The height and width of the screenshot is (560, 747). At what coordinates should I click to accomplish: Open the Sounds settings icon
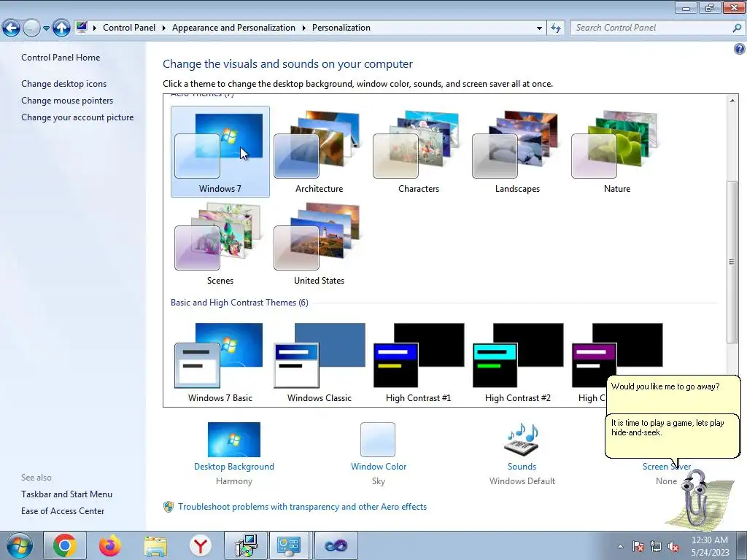click(x=522, y=439)
